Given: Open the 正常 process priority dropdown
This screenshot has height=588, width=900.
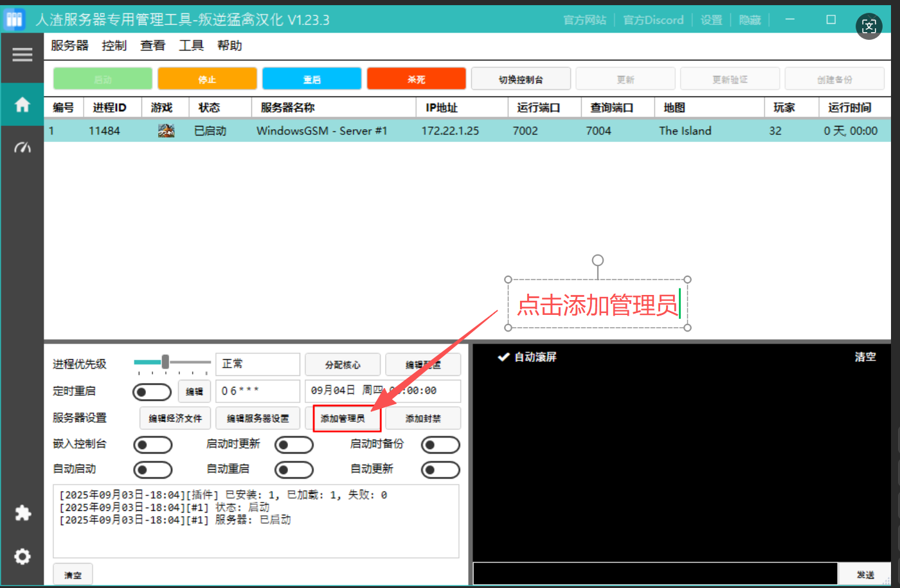Looking at the screenshot, I should 257,364.
